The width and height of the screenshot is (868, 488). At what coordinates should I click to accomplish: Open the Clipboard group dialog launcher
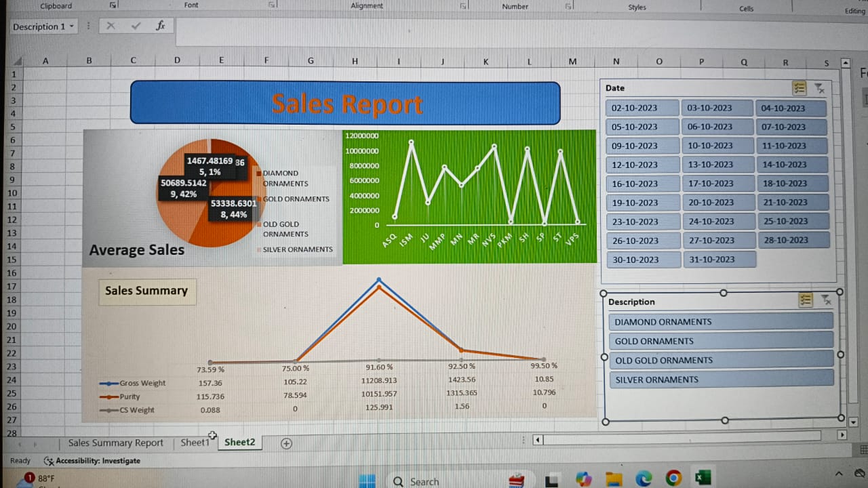click(113, 5)
